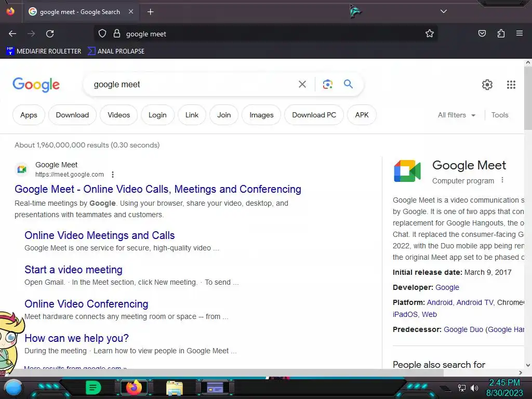Expand the All filters dropdown

point(456,115)
